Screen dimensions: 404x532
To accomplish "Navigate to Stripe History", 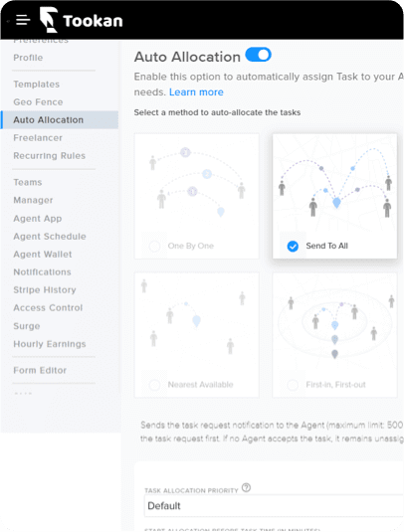I will coord(45,289).
